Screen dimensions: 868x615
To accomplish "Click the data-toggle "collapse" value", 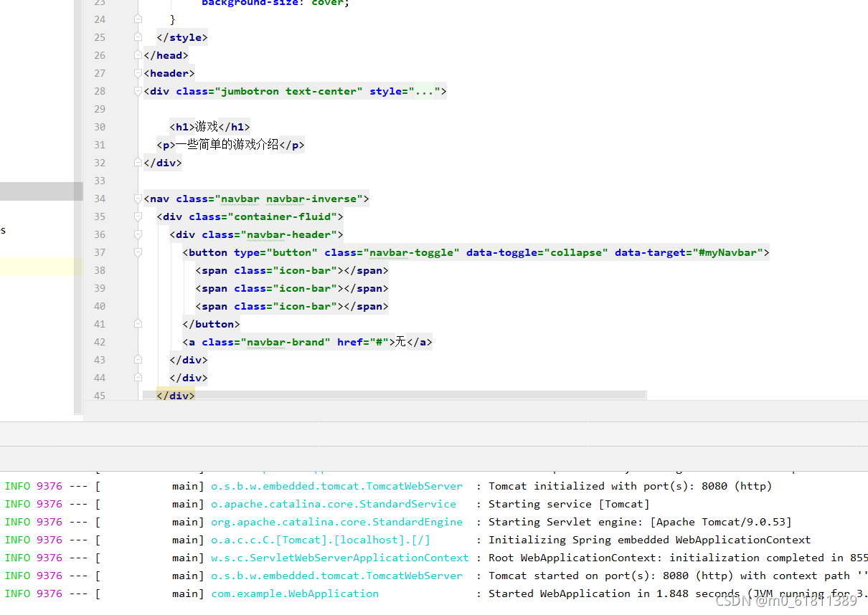I will click(576, 252).
